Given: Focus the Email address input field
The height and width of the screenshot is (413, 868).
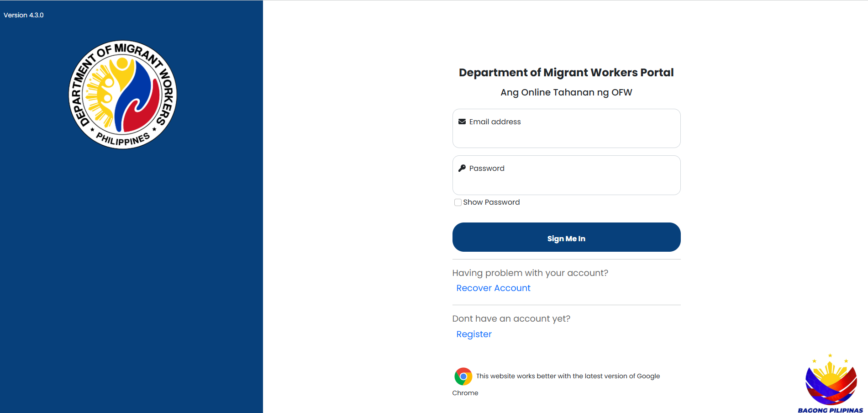Looking at the screenshot, I should coord(566,135).
